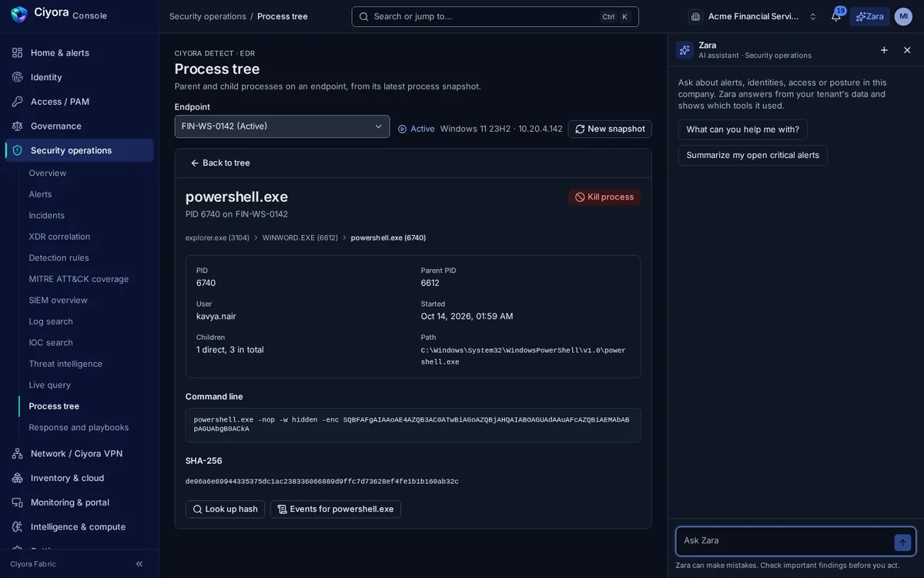Open the Identity section
Viewport: 924px width, 578px height.
coord(79,77)
